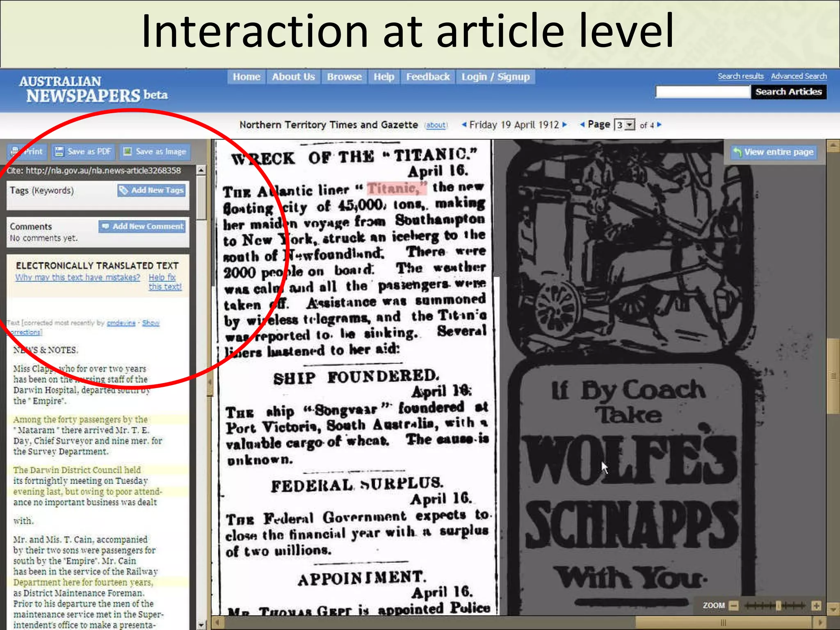Collapse the left text panel divider handle
The width and height of the screenshot is (840, 630).
click(210, 381)
